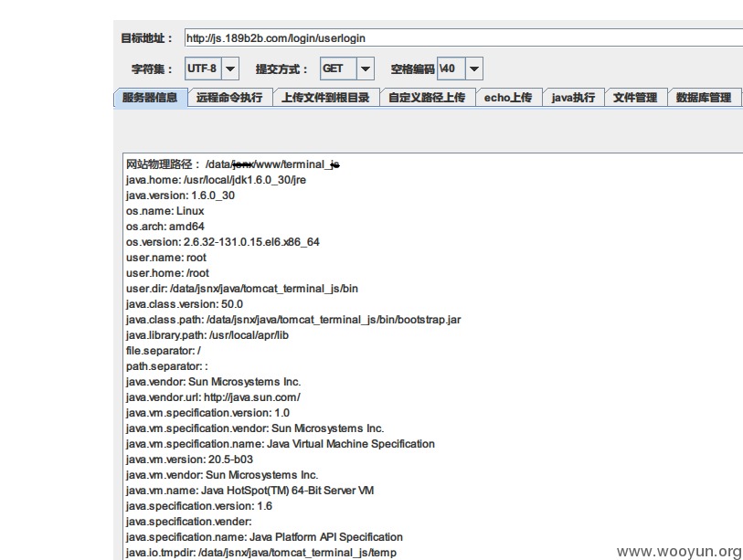The image size is (743, 560).
Task: Select the os.version kernel line
Action: pyautogui.click(x=223, y=242)
